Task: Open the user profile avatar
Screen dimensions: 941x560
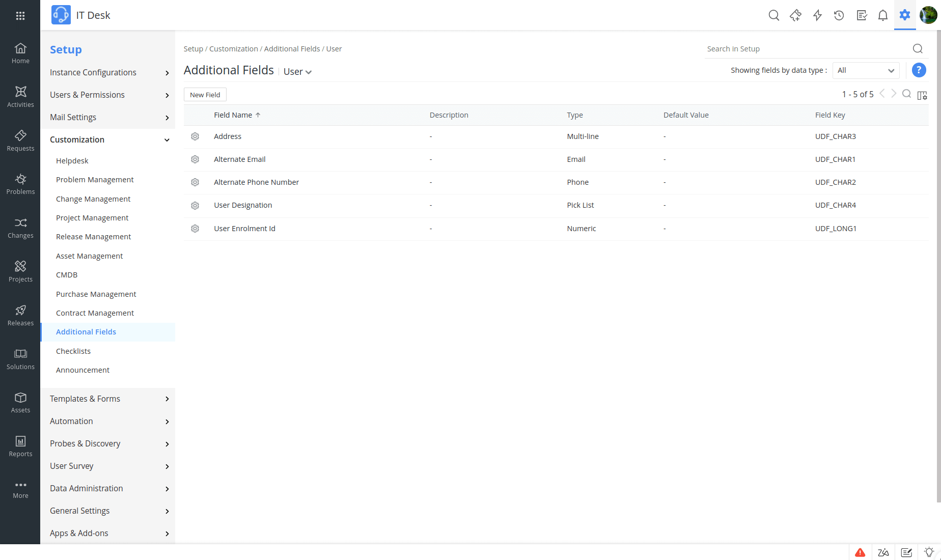Action: 928,15
